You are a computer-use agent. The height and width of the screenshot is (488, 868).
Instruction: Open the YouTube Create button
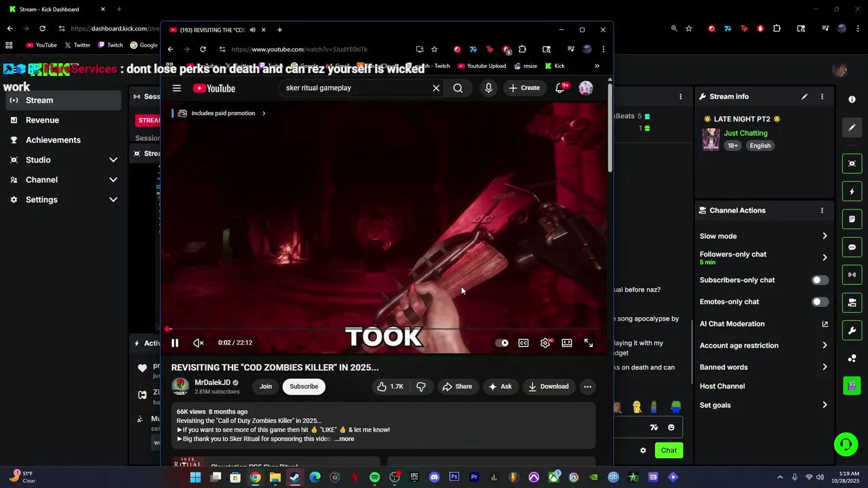(524, 88)
